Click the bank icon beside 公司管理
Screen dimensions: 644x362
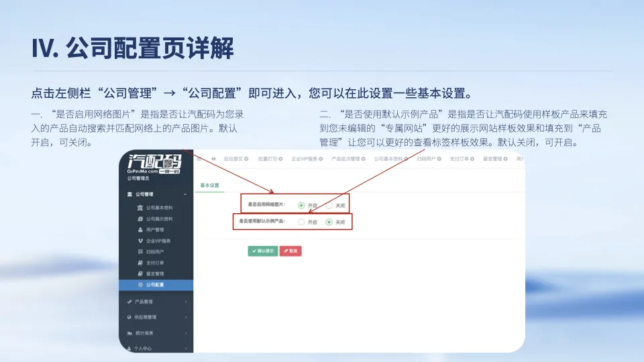[x=129, y=194]
